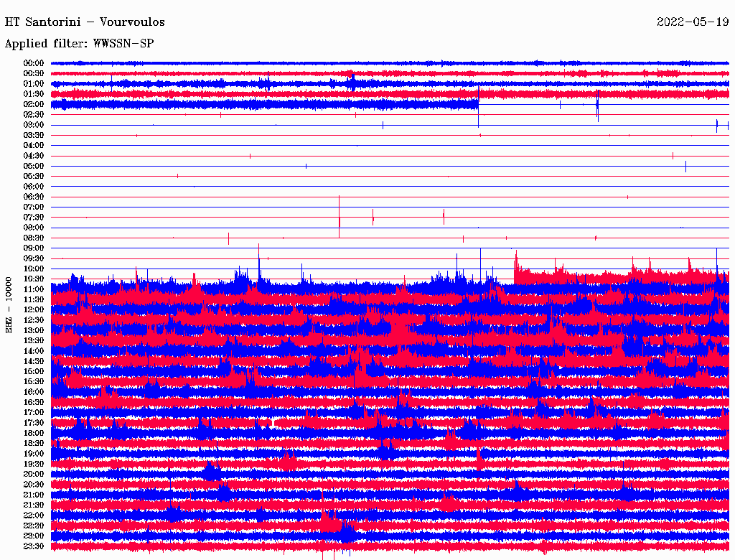The height and width of the screenshot is (560, 735).
Task: Click the vertical EHZ - 10000 axis label
Action: click(9, 304)
